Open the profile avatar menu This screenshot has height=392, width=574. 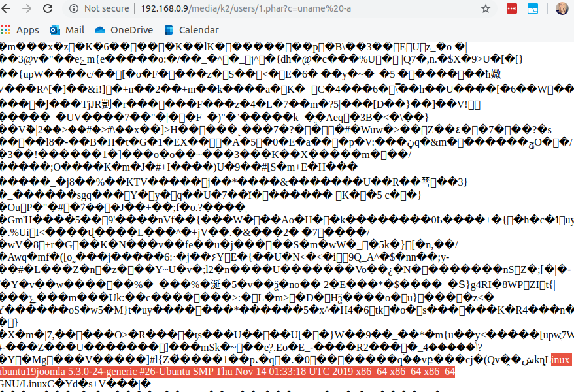pyautogui.click(x=562, y=8)
